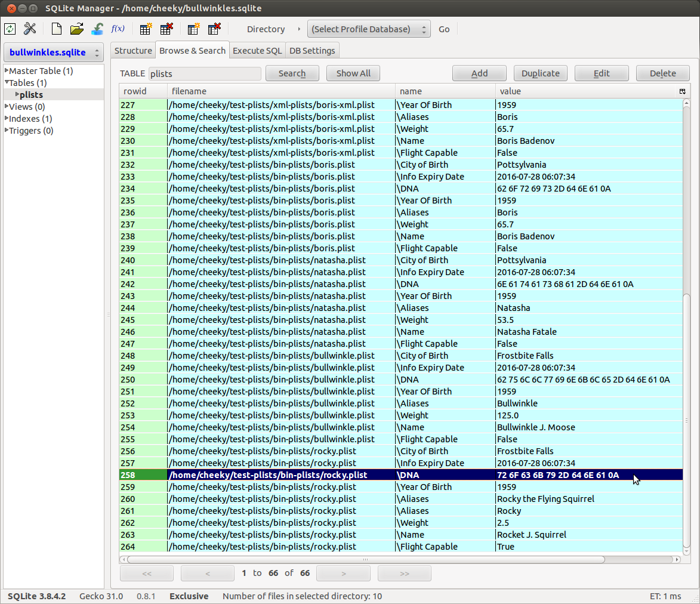Go to last page with >> button

point(405,573)
